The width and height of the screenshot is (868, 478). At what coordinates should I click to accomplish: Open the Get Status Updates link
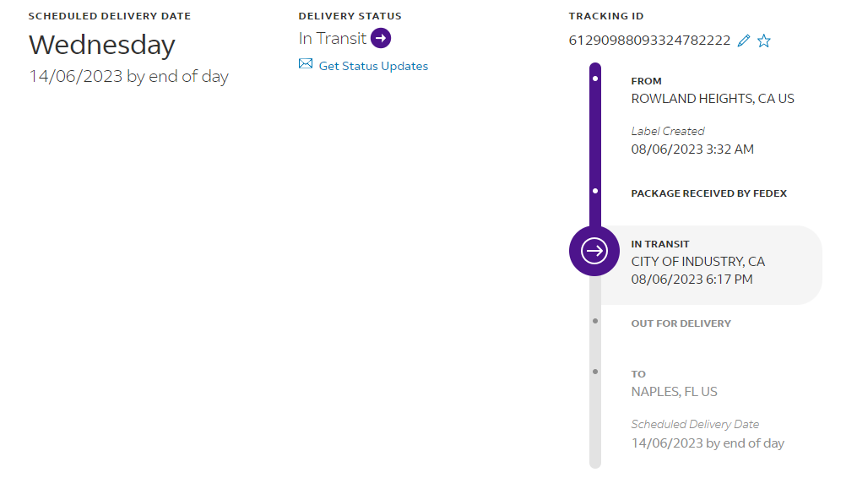pos(373,66)
